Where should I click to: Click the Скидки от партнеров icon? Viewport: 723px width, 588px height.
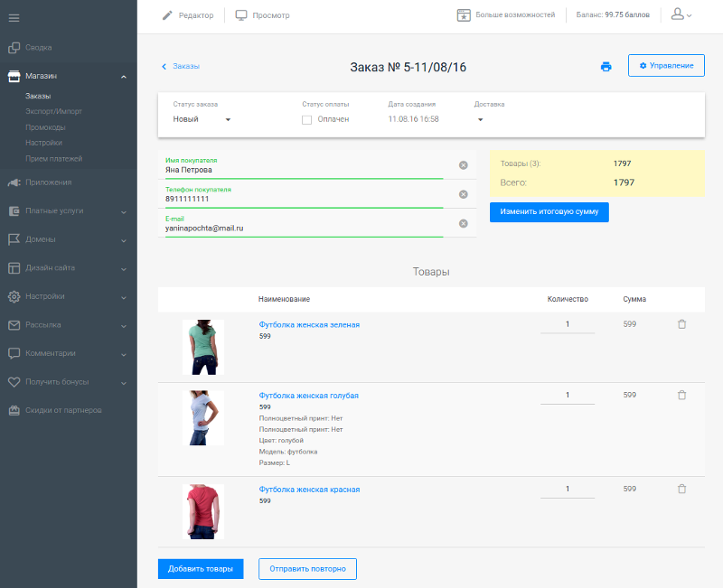14,411
